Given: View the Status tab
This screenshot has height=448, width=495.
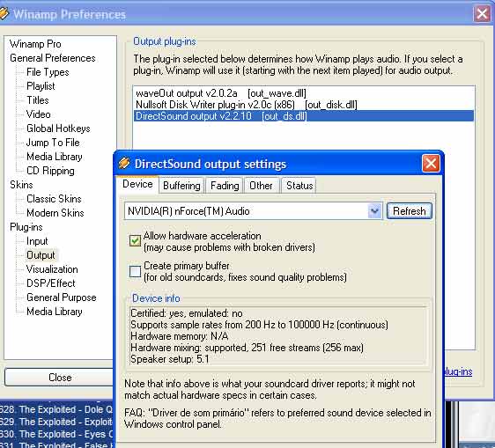Looking at the screenshot, I should pos(299,186).
